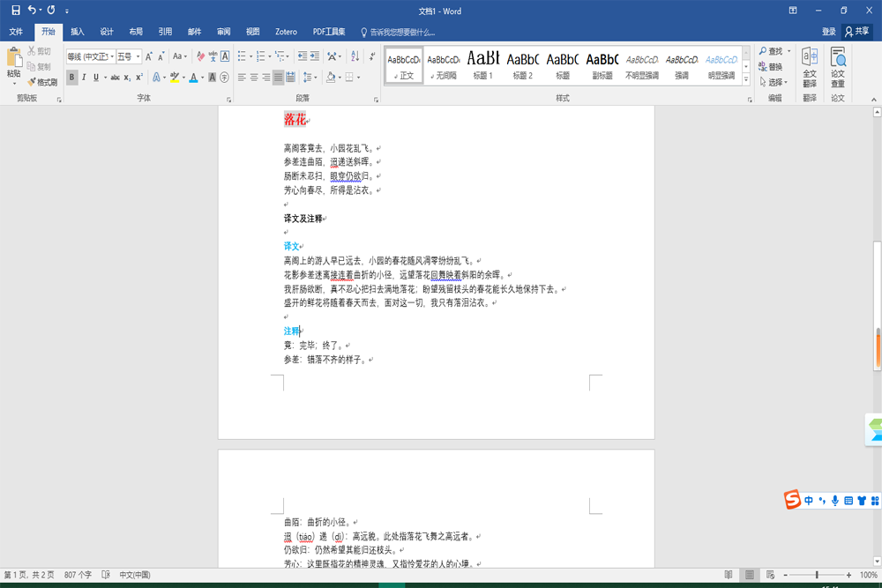Enable right-align paragraph formatting
The height and width of the screenshot is (588, 882).
point(266,76)
